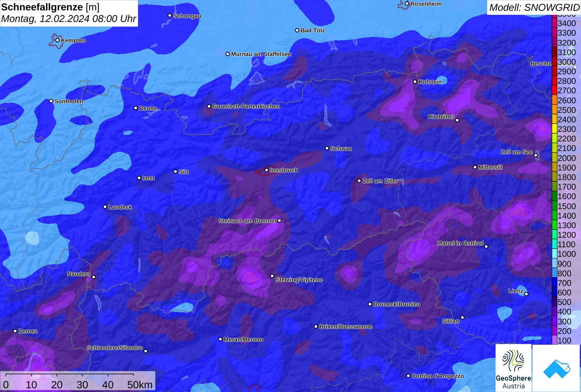Click the 100 violet legend swatch
This screenshot has width=581, height=392.
[554, 340]
